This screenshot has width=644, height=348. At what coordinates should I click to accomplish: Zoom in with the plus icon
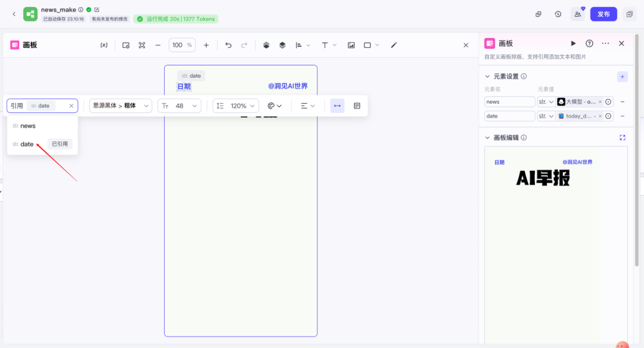[206, 45]
